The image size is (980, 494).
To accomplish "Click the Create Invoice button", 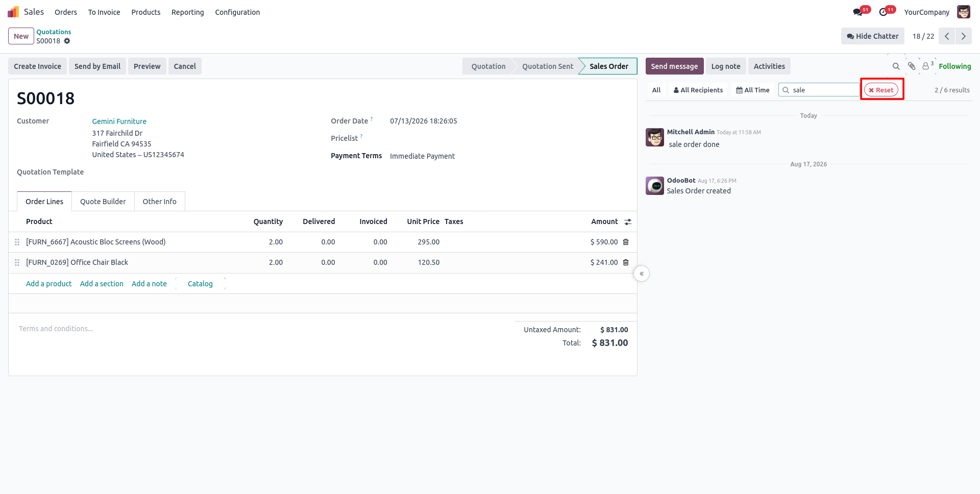I will click(37, 66).
